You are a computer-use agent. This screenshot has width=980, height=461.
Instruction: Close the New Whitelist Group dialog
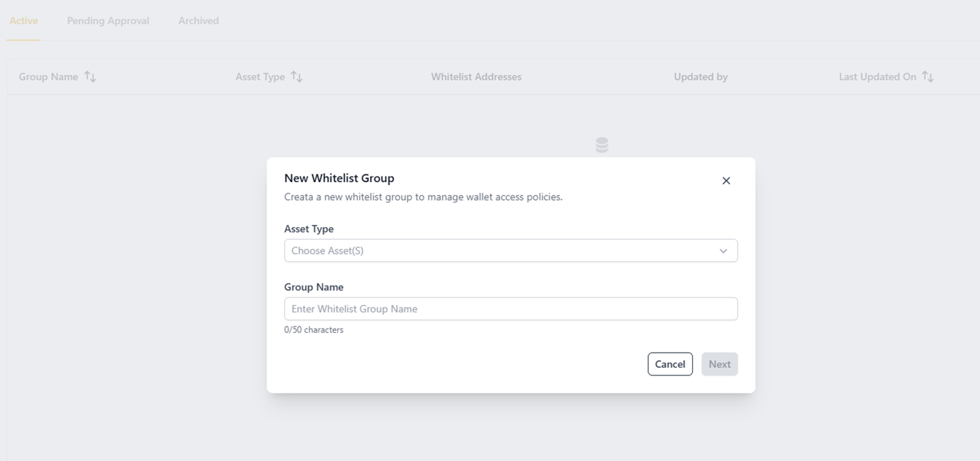pyautogui.click(x=726, y=181)
